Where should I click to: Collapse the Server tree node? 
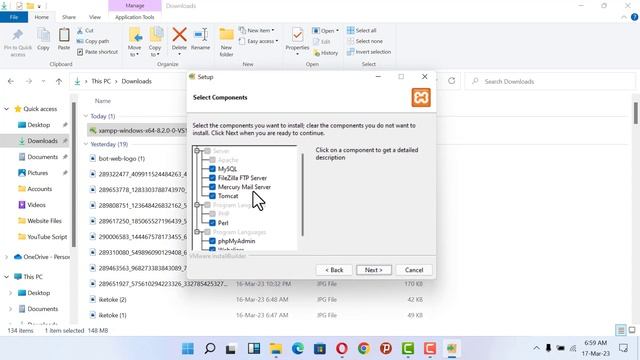click(197, 151)
